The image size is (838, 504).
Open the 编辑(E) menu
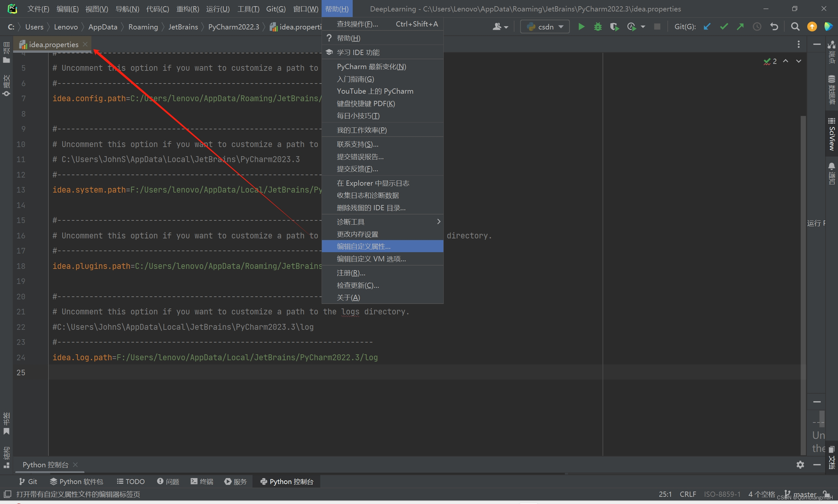click(x=67, y=9)
